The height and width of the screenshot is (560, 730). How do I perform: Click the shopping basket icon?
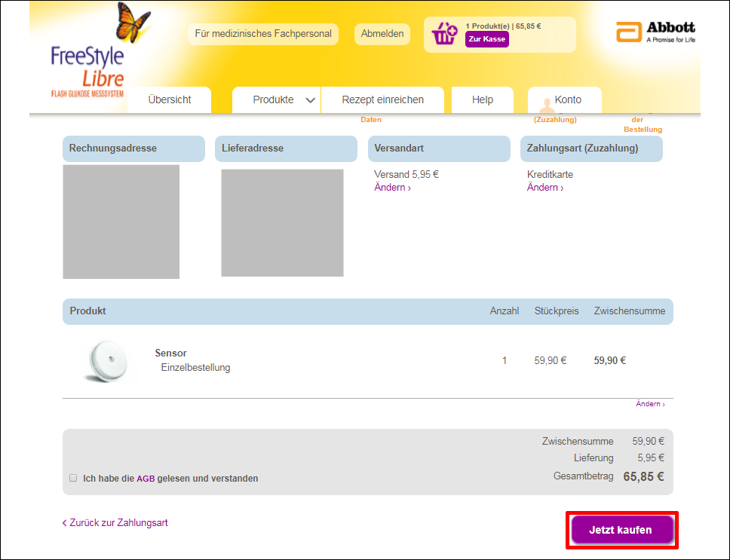(444, 34)
